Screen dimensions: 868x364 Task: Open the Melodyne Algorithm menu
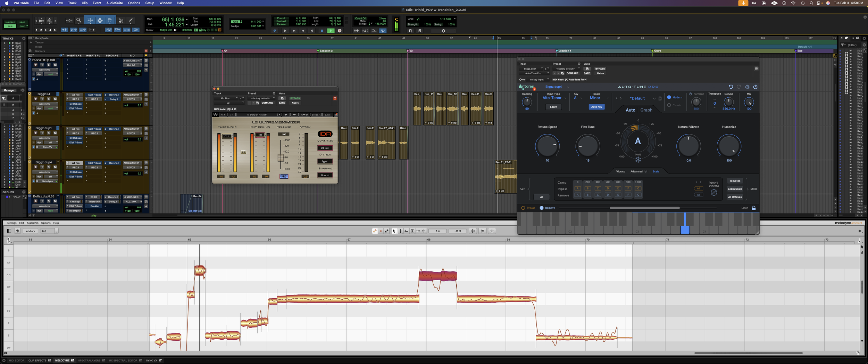(x=32, y=223)
